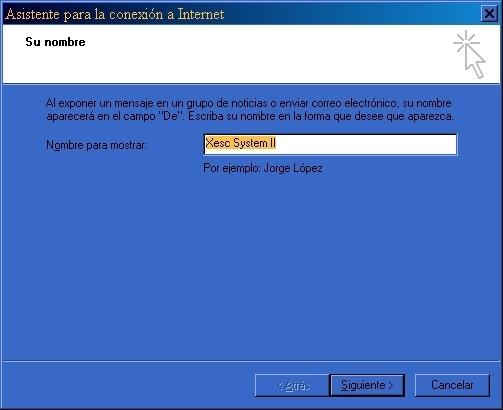Click the Siguiente button
503x410 pixels.
[x=367, y=385]
